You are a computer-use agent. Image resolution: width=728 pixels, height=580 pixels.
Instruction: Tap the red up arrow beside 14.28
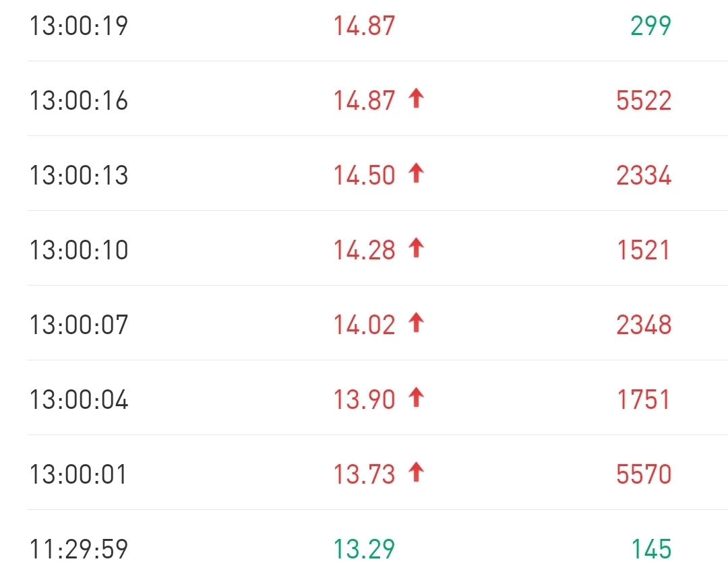click(x=416, y=249)
